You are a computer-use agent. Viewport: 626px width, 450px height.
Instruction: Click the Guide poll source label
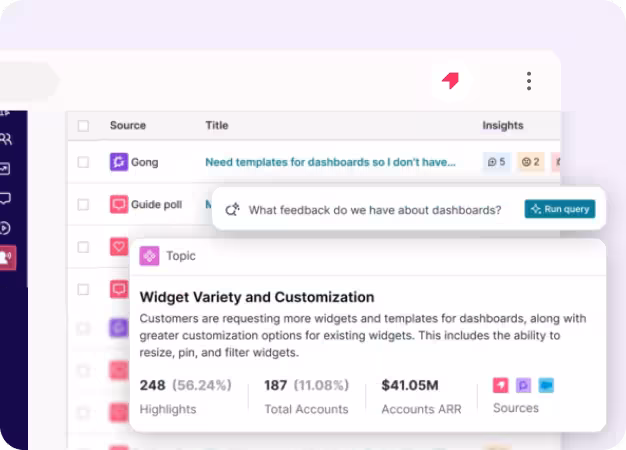[156, 204]
